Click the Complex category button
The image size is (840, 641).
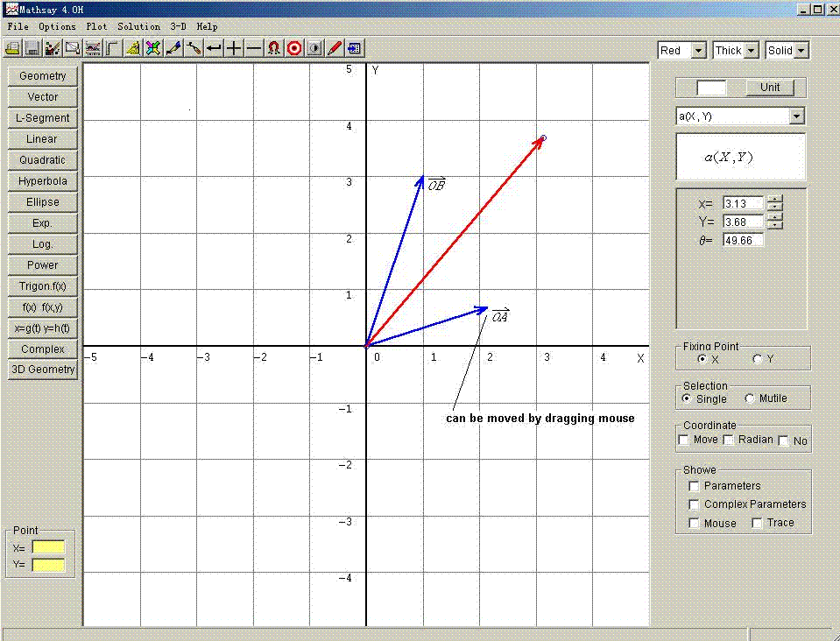pos(43,349)
